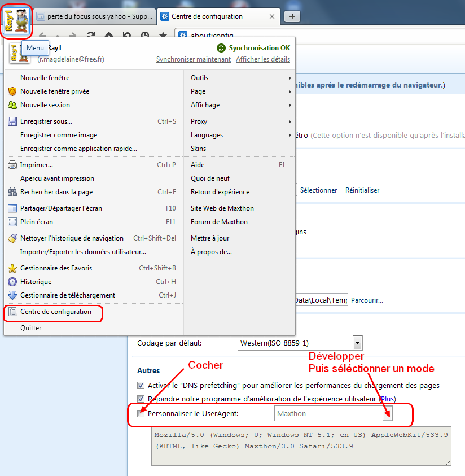
Task: Uncheck Rejoindre notre programme d'amélioration checkbox
Action: 141,399
